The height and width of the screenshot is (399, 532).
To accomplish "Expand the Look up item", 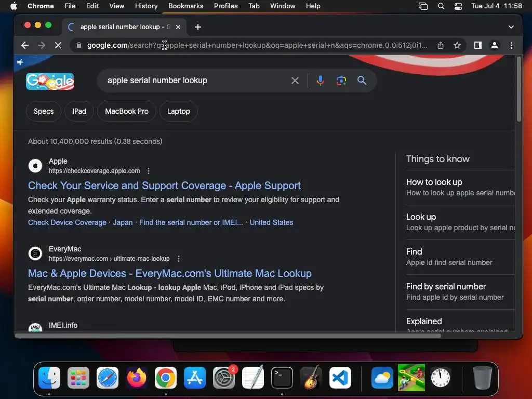I will click(460, 222).
